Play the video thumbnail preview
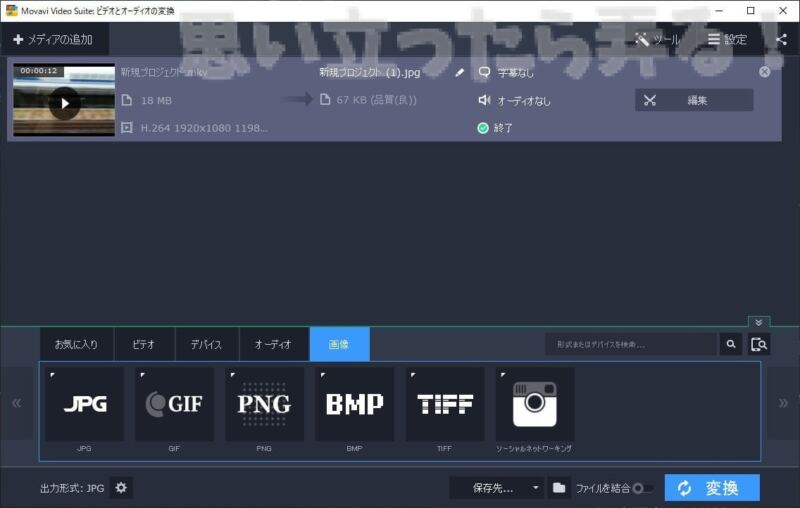This screenshot has height=508, width=800. point(65,104)
